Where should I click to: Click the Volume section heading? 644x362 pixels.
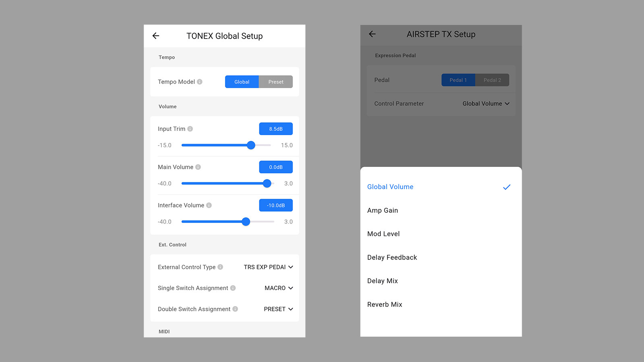click(167, 107)
